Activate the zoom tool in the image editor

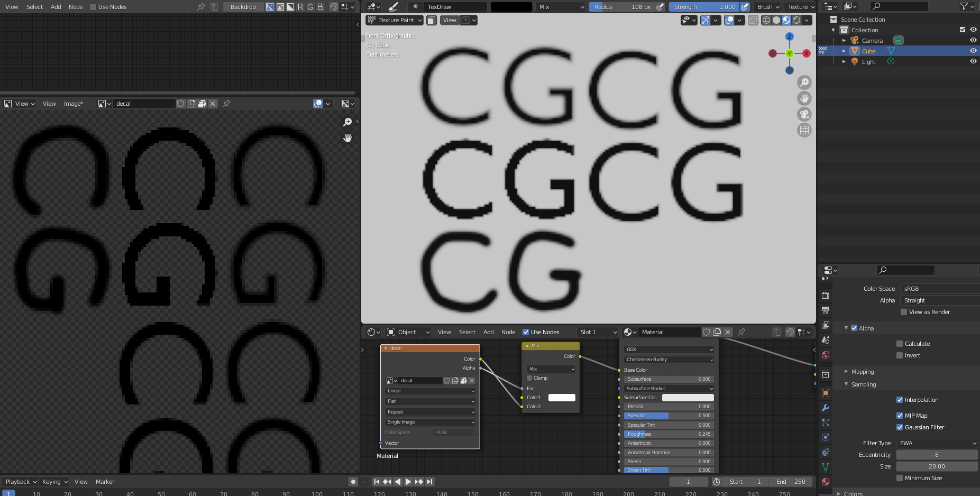pos(347,122)
